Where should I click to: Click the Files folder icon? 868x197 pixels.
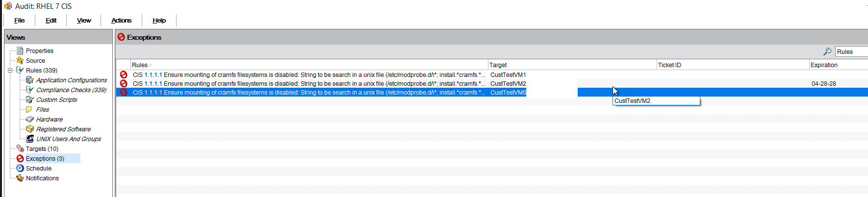click(29, 109)
